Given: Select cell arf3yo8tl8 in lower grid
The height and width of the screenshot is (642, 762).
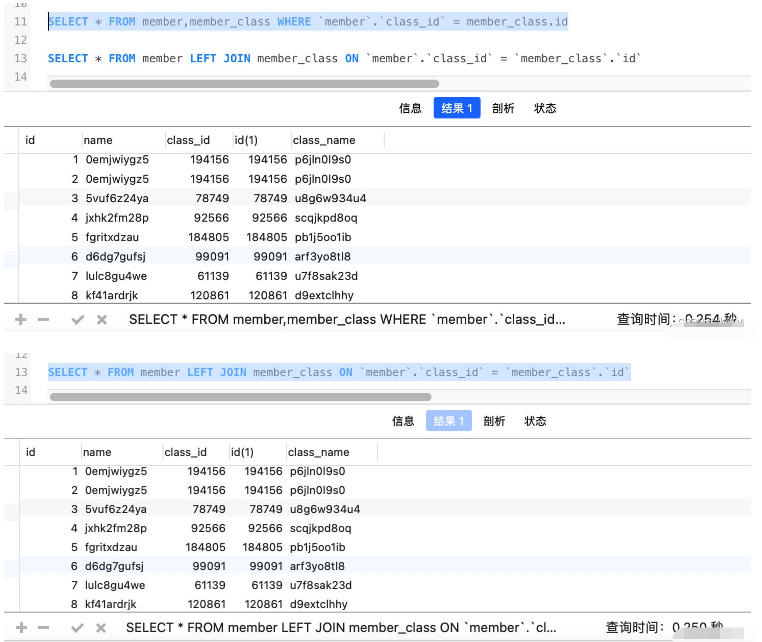Looking at the screenshot, I should tap(317, 566).
